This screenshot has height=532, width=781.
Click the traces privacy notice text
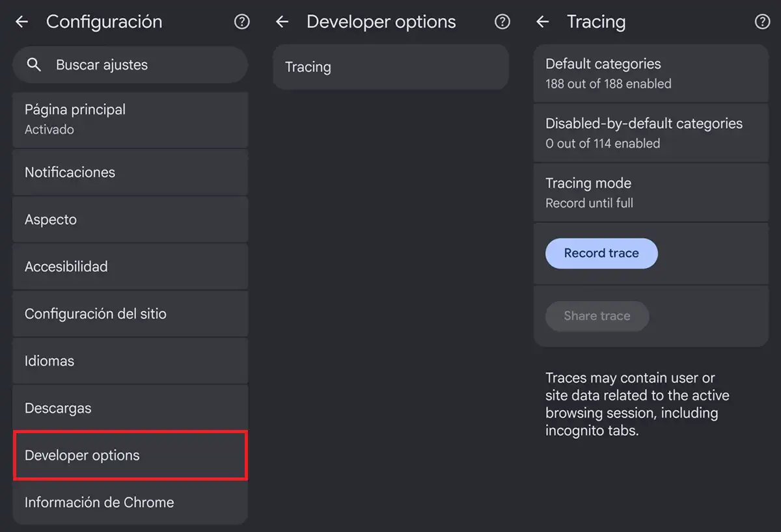click(x=637, y=404)
